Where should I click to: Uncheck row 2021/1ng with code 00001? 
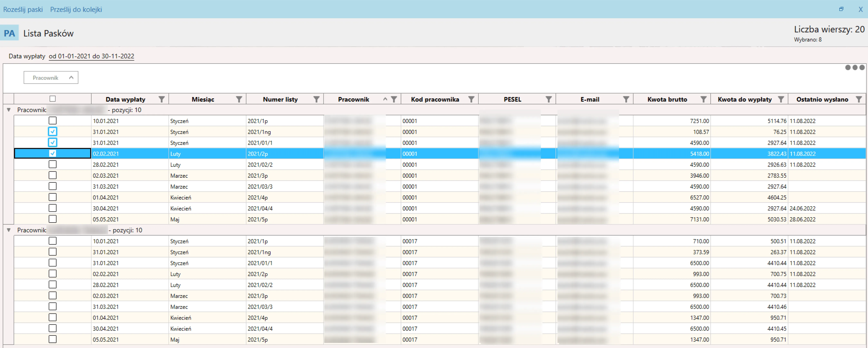click(53, 131)
